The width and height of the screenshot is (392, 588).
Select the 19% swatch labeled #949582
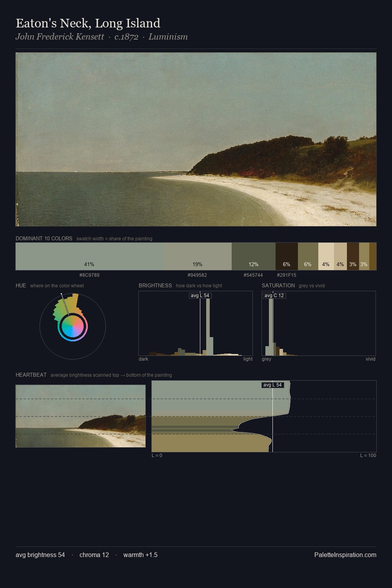click(197, 256)
